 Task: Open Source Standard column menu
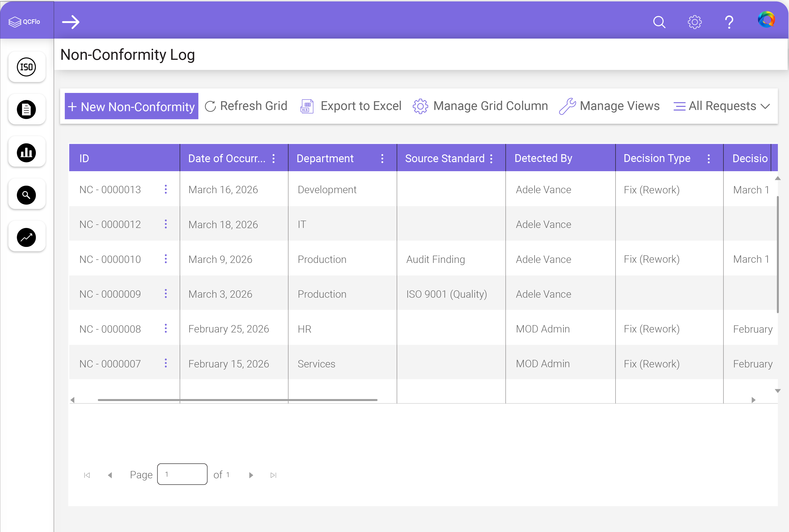click(x=491, y=158)
